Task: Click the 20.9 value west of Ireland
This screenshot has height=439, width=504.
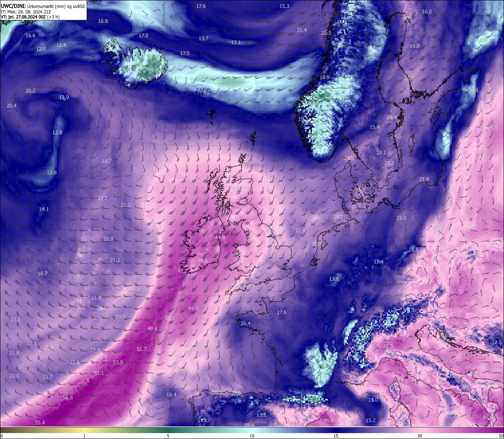Action: point(108,239)
